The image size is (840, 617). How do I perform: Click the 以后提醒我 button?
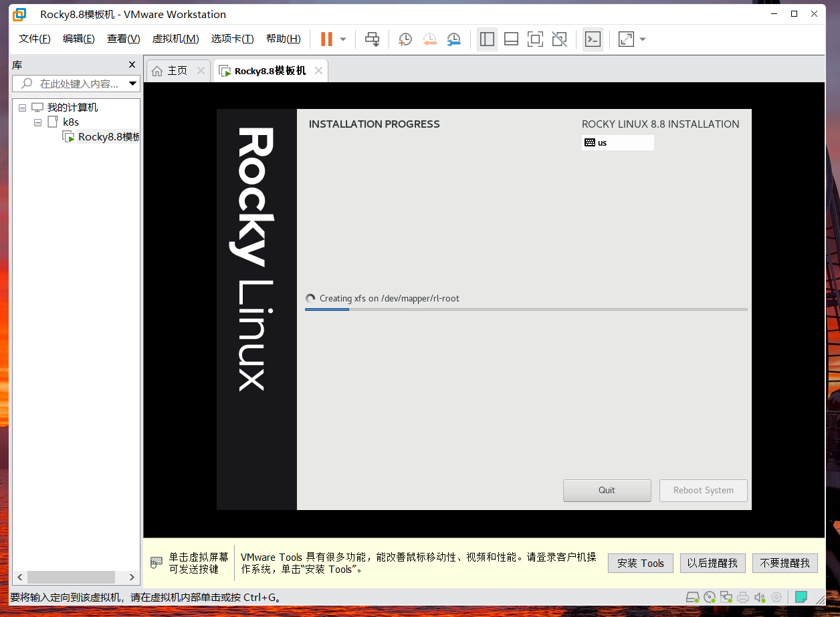click(x=712, y=564)
